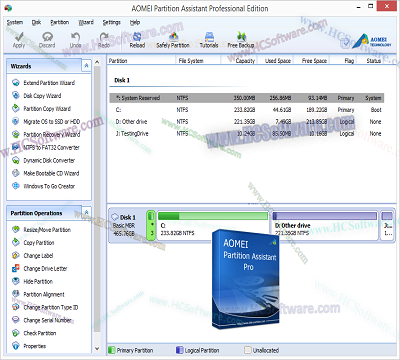Screen dimensions: 400x360
Task: Open NTFS to FAT32 Converter
Action: pyautogui.click(x=51, y=147)
